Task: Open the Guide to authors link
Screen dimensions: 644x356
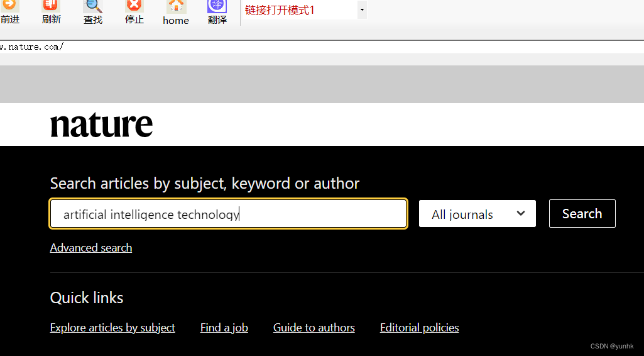Action: (x=314, y=328)
